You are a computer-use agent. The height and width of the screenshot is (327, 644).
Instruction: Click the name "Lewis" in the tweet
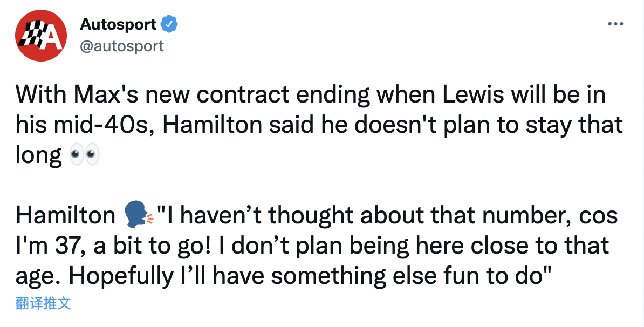click(465, 96)
